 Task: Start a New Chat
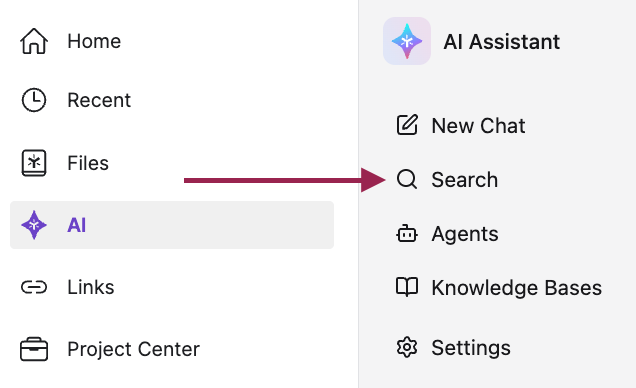(478, 126)
